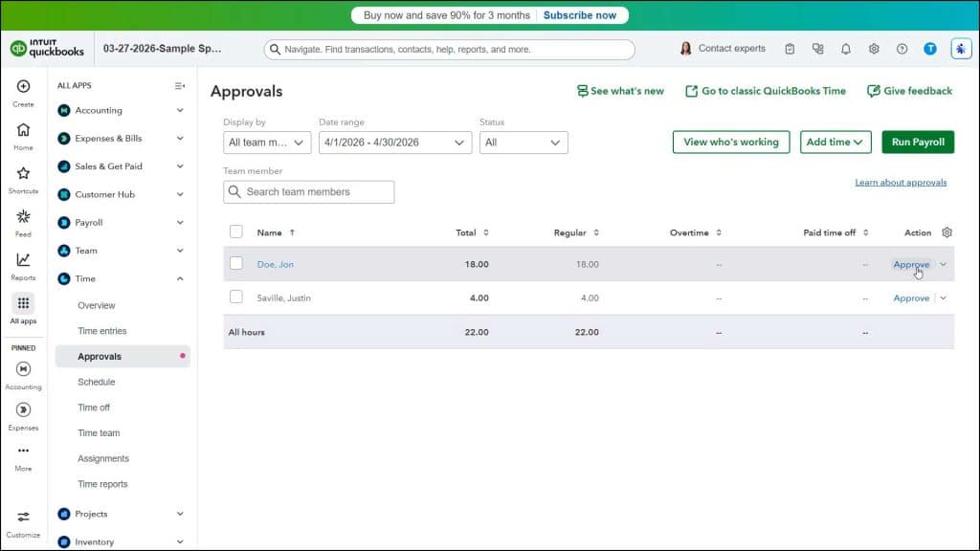Click the Subscribe now link in the banner
This screenshot has width=980, height=551.
[580, 14]
